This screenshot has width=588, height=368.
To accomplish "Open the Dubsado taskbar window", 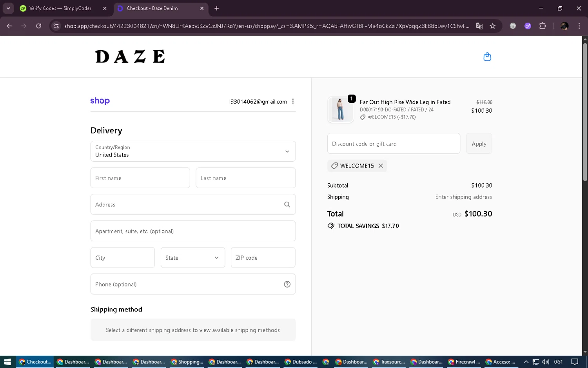I will click(x=301, y=362).
